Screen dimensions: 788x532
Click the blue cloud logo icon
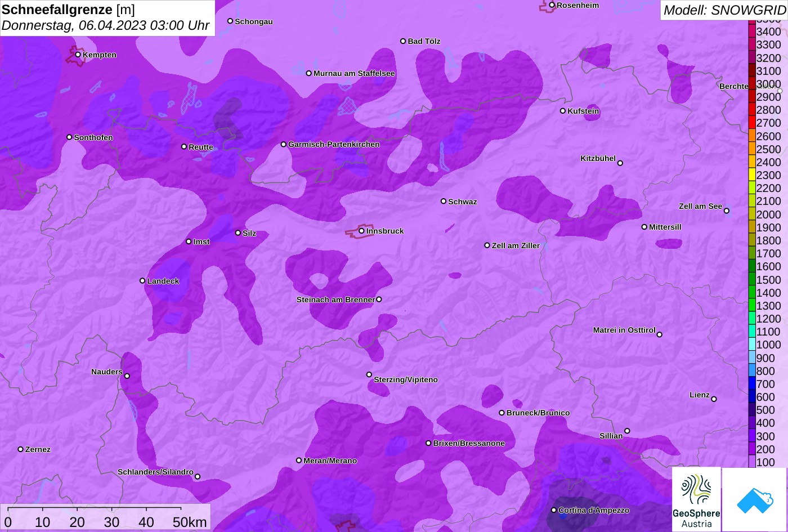pos(754,500)
